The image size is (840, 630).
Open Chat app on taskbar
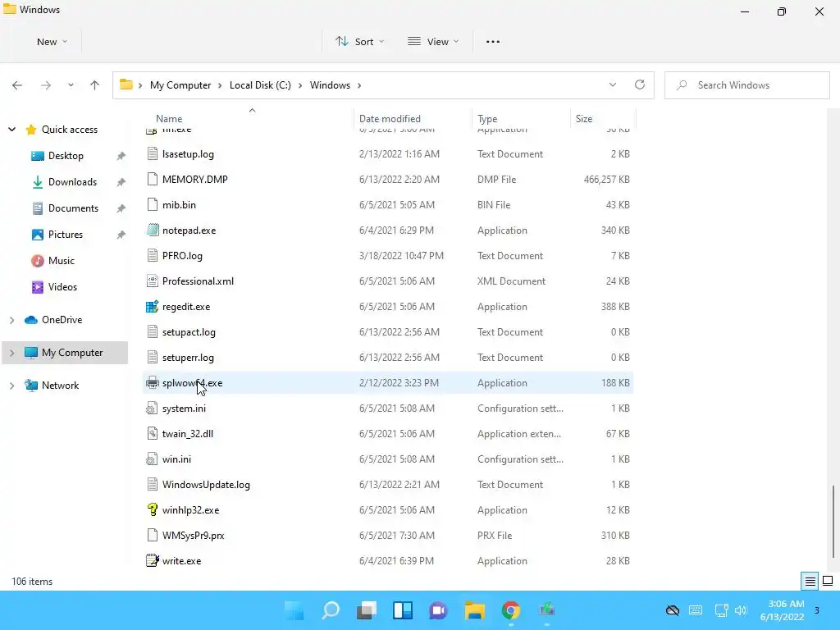[438, 610]
